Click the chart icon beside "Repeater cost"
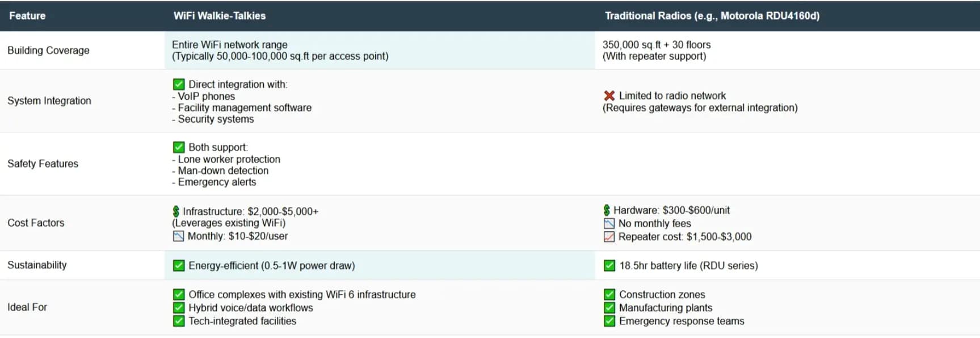980x338 pixels. click(609, 237)
